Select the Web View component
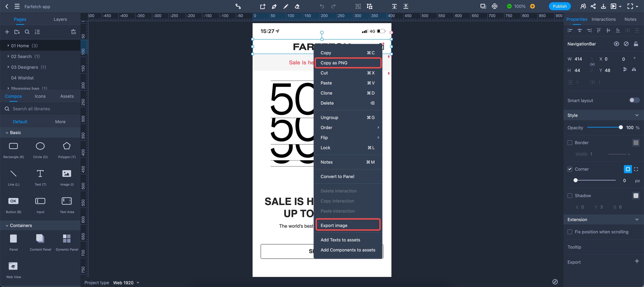Viewport: 644px width, 287px height. coord(13,270)
